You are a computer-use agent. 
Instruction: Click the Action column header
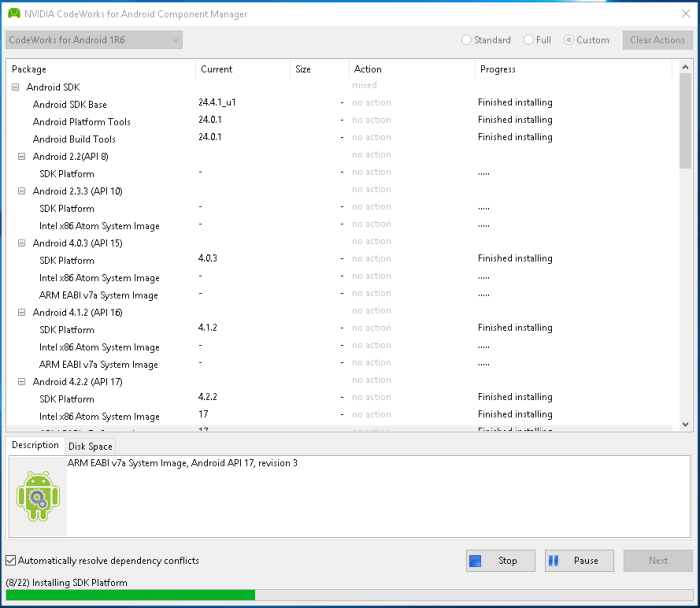pyautogui.click(x=412, y=69)
